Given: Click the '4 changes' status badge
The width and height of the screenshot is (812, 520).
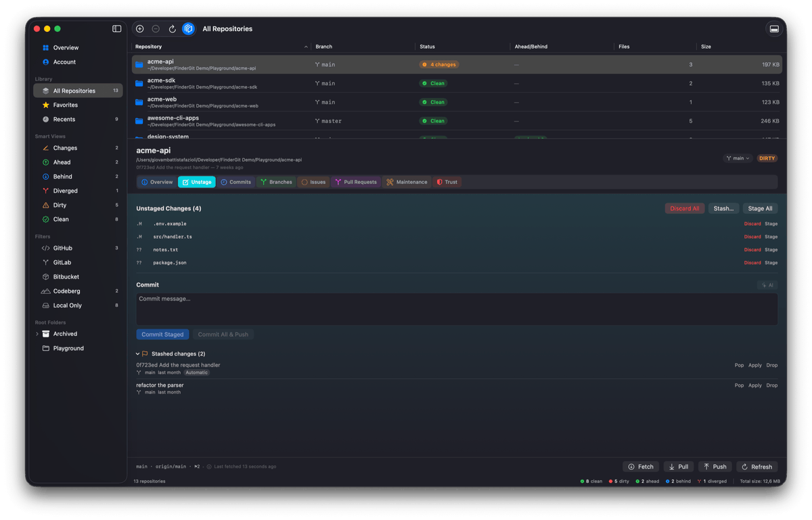Looking at the screenshot, I should point(438,65).
